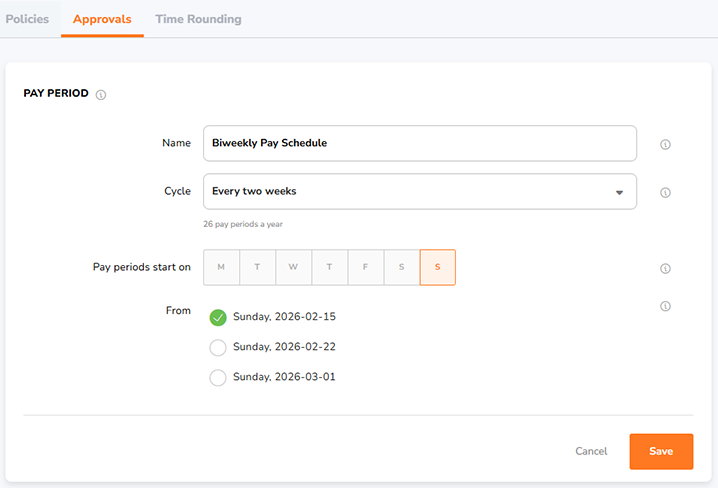Click the info icon for the Name field
The height and width of the screenshot is (488, 718).
[x=665, y=144]
